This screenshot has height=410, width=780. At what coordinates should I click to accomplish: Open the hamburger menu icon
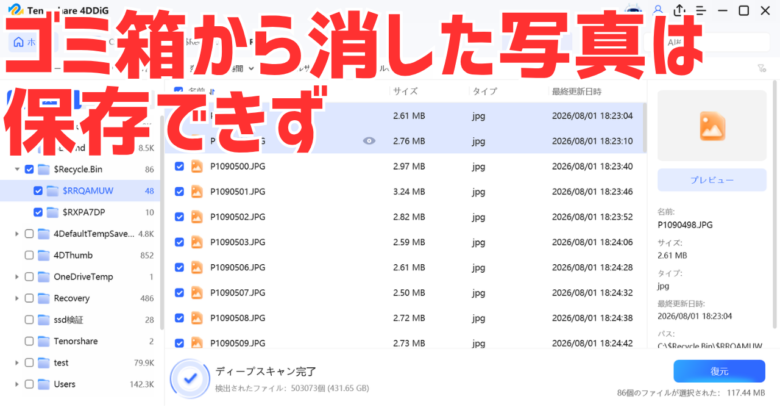(701, 10)
